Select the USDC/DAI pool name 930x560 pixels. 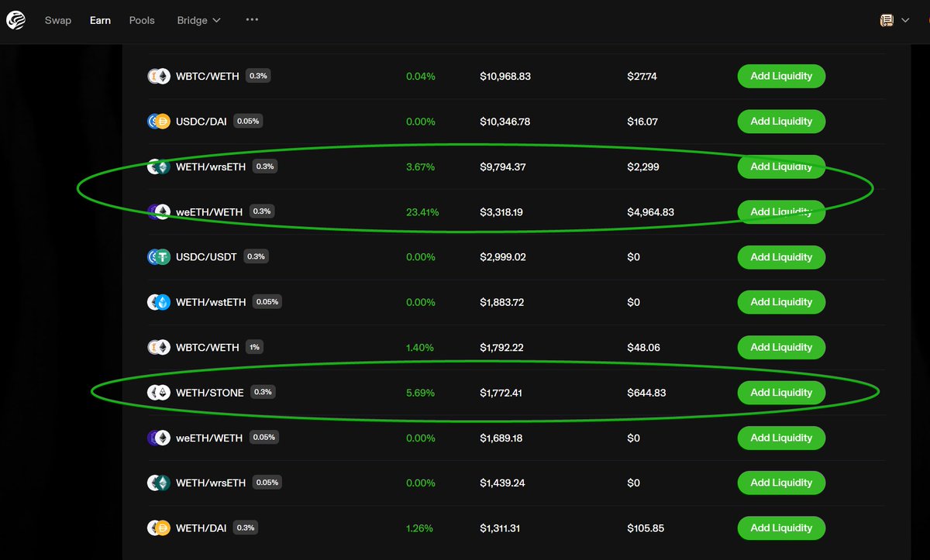tap(201, 121)
